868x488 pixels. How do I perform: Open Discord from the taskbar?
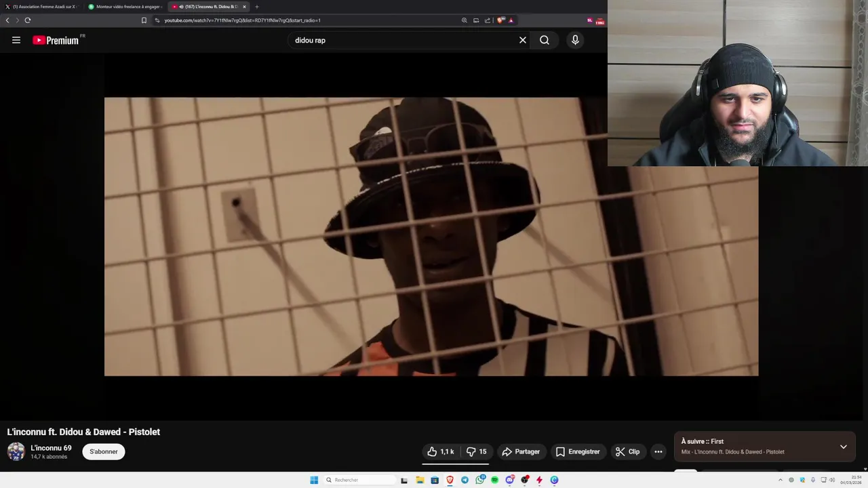[509, 480]
